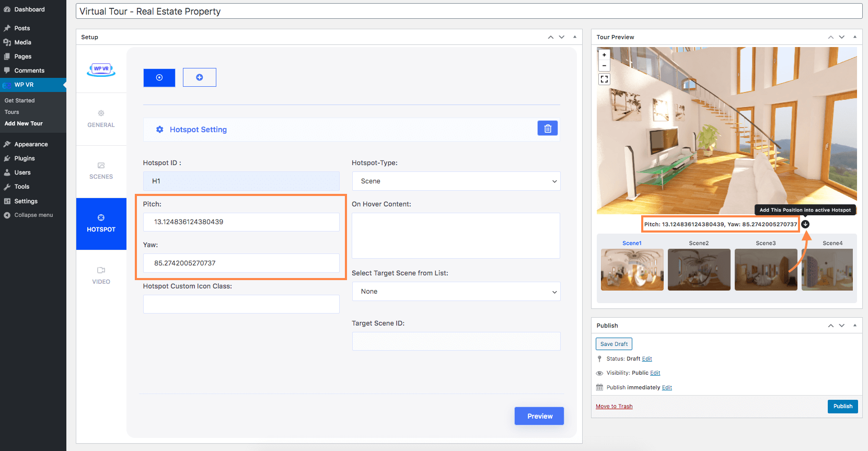Open the General settings tab
Image resolution: width=868 pixels, height=451 pixels.
coord(101,119)
